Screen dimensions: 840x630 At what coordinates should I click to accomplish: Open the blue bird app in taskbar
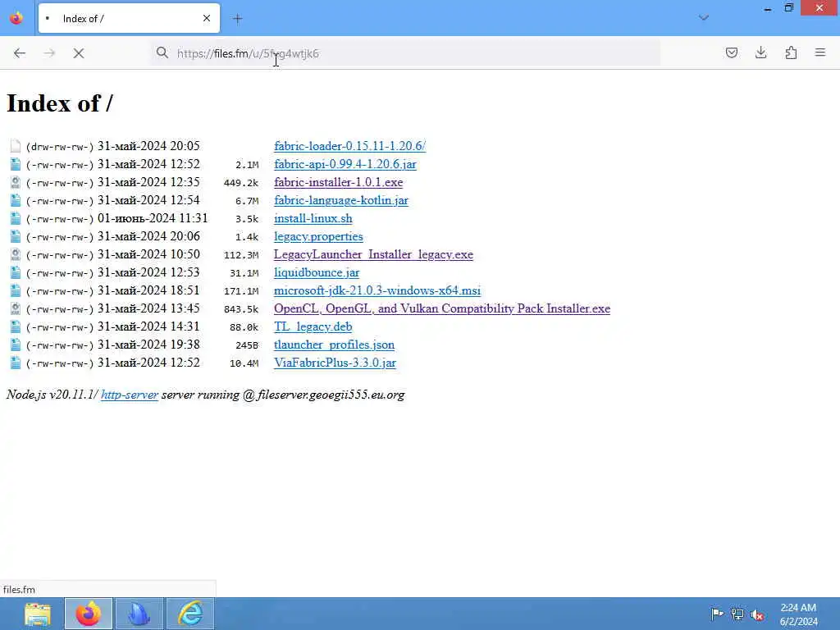[x=139, y=614]
